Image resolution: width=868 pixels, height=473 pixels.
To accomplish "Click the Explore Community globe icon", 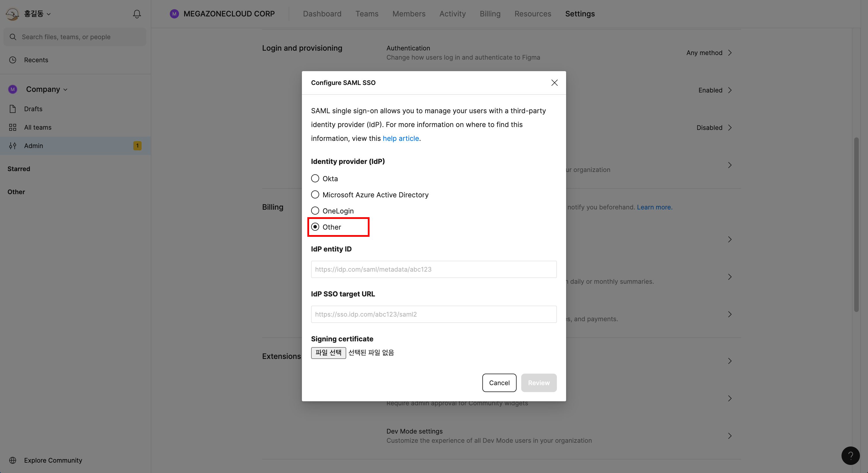I will 13,460.
